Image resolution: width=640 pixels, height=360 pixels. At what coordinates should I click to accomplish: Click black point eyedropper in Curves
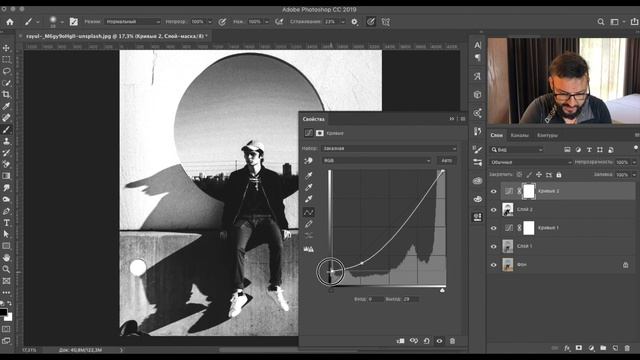click(309, 175)
